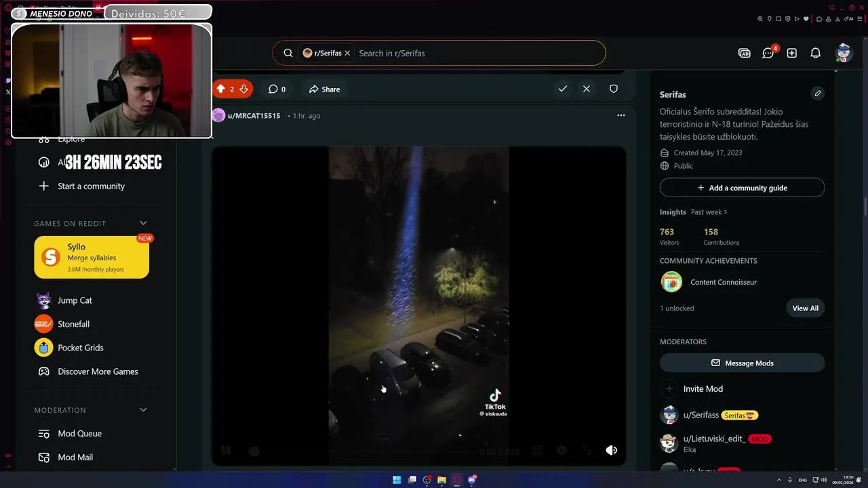Open Pocket Grids game
This screenshot has height=488, width=868.
(80, 348)
